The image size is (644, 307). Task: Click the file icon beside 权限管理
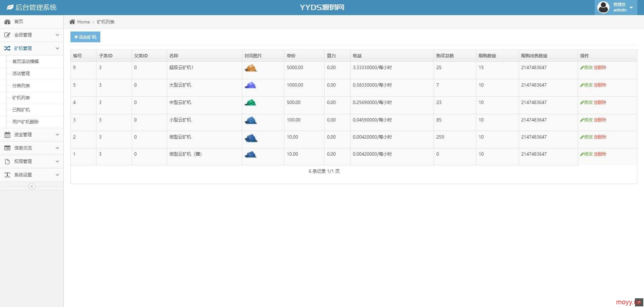coord(7,161)
